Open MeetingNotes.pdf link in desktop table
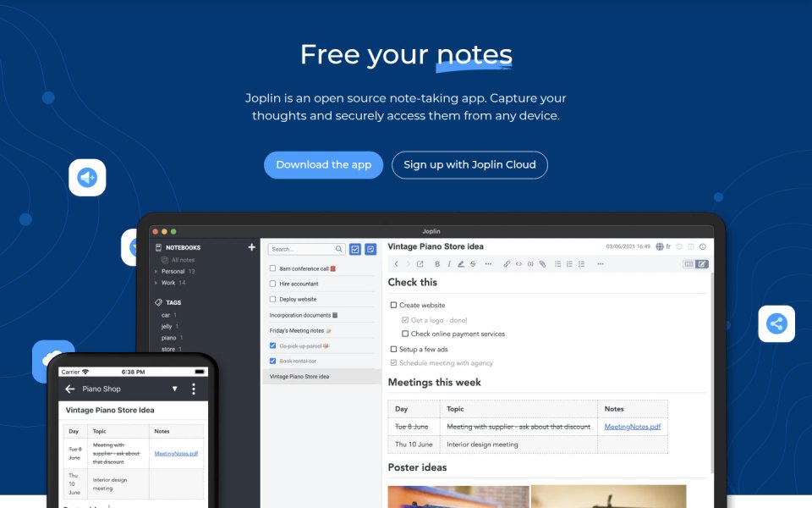Viewport: 812px width, 508px height. [x=633, y=427]
